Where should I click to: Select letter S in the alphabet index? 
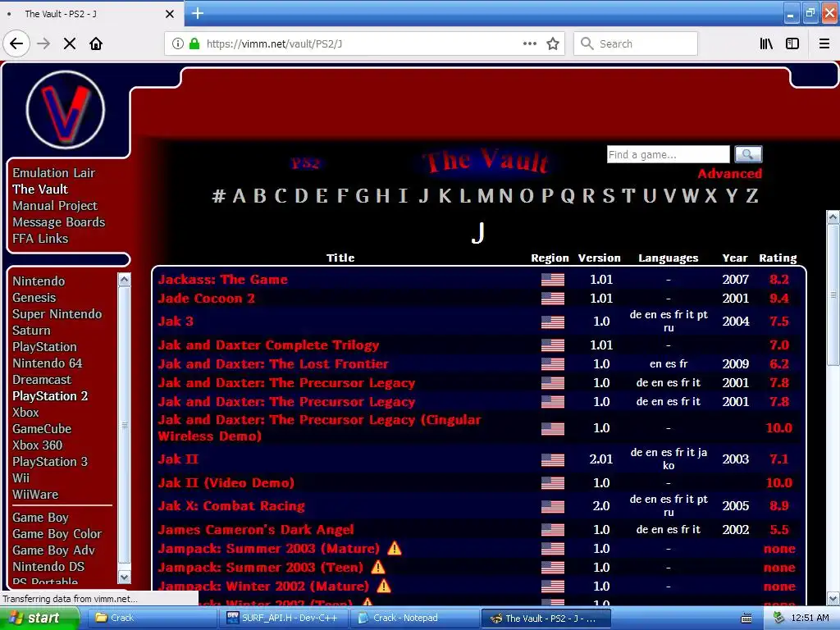click(609, 195)
